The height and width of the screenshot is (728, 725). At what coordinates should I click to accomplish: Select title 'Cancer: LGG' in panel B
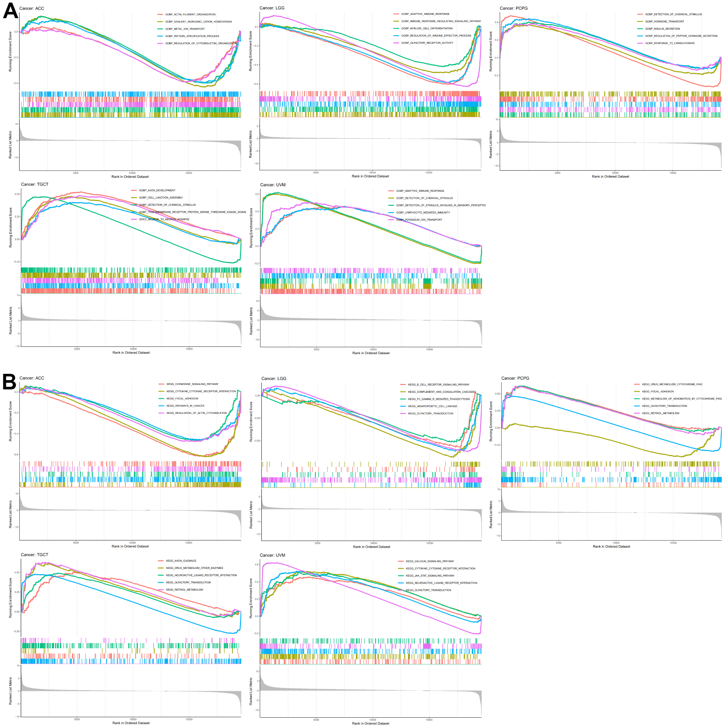tap(274, 378)
